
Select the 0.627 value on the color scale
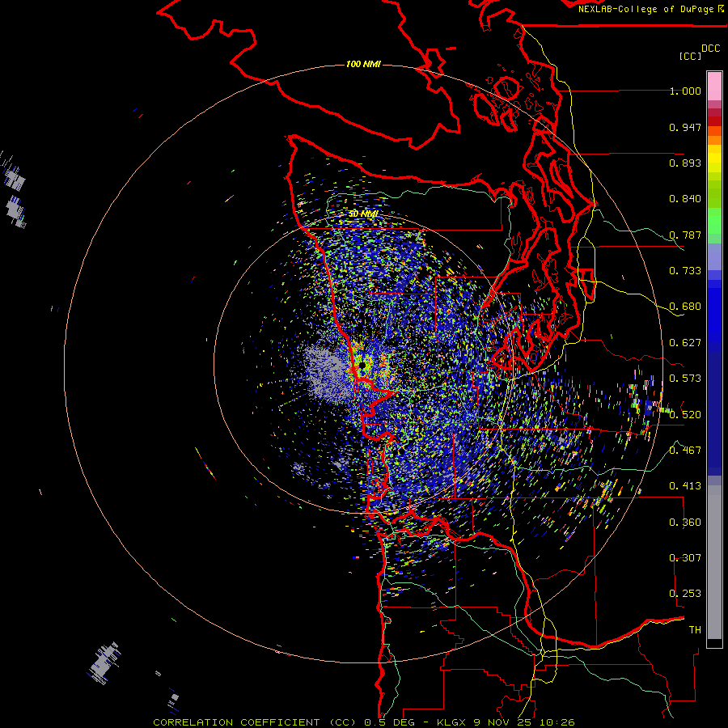click(685, 343)
